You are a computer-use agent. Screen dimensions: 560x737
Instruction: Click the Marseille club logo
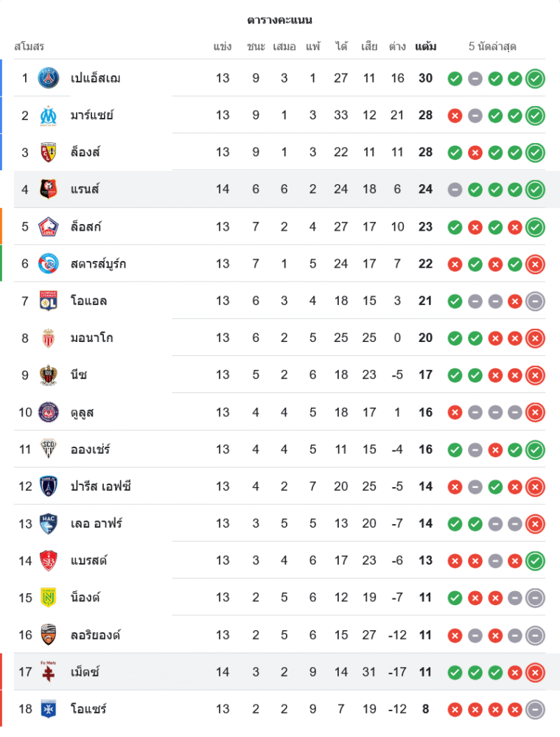(x=49, y=115)
